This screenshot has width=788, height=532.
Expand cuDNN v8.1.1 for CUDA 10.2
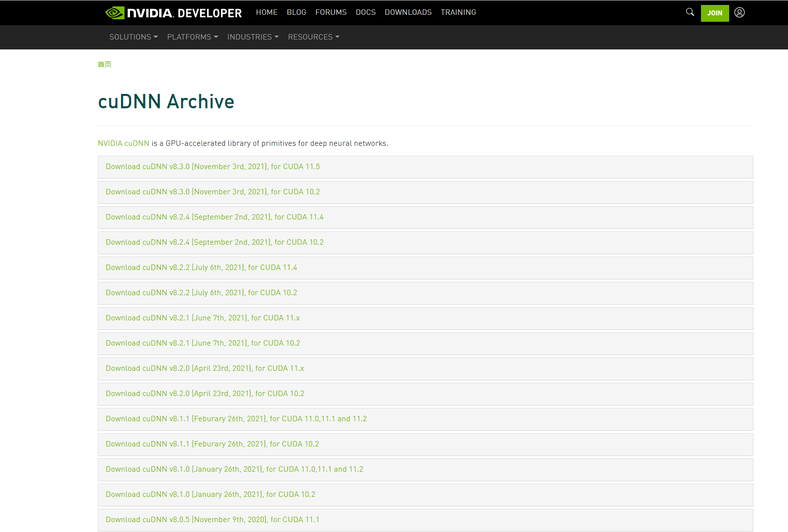425,444
